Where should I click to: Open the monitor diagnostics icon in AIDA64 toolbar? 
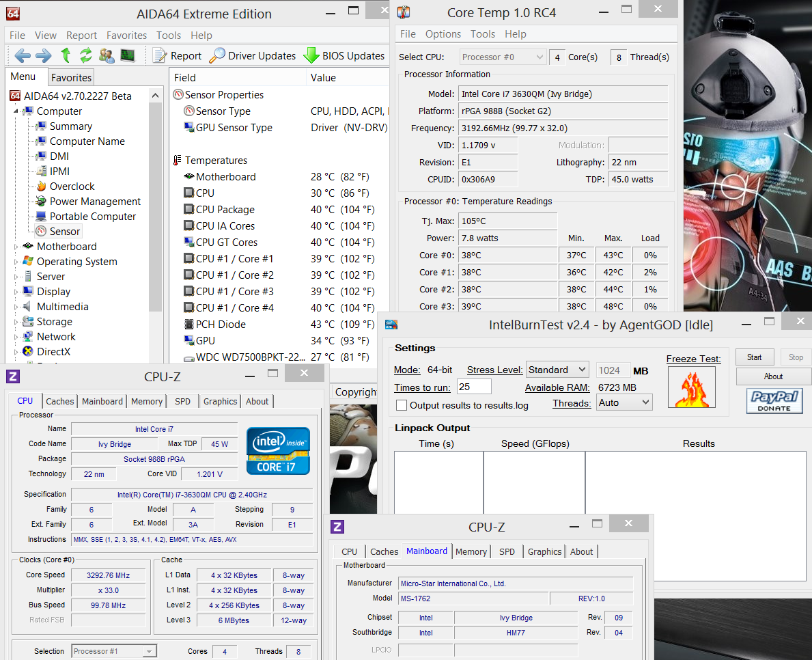click(128, 55)
